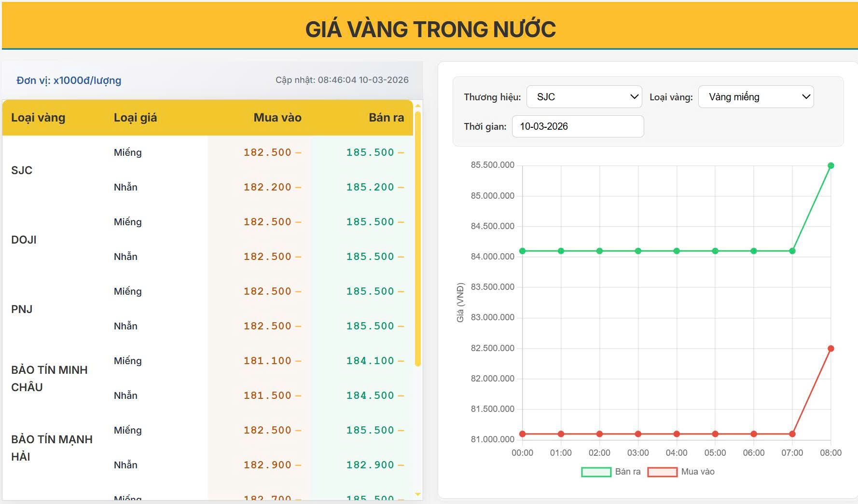Click the red Mua vào point at 03:00
Image resolution: width=858 pixels, height=504 pixels.
point(638,434)
